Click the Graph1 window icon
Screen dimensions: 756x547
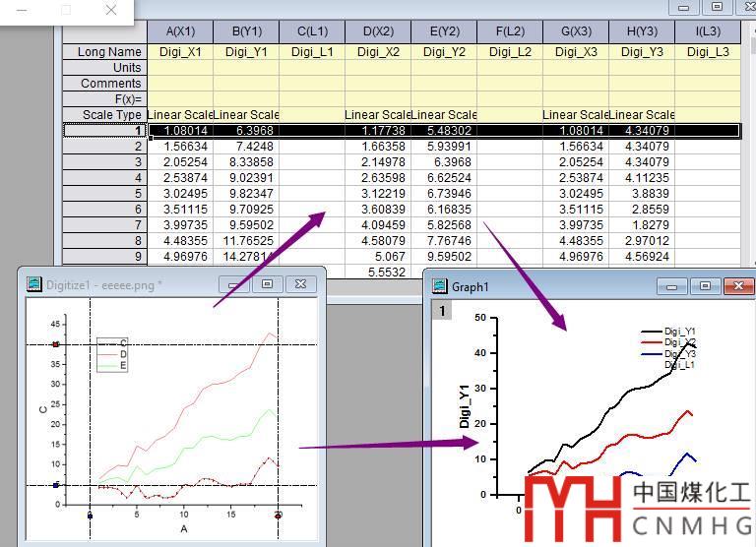[440, 286]
